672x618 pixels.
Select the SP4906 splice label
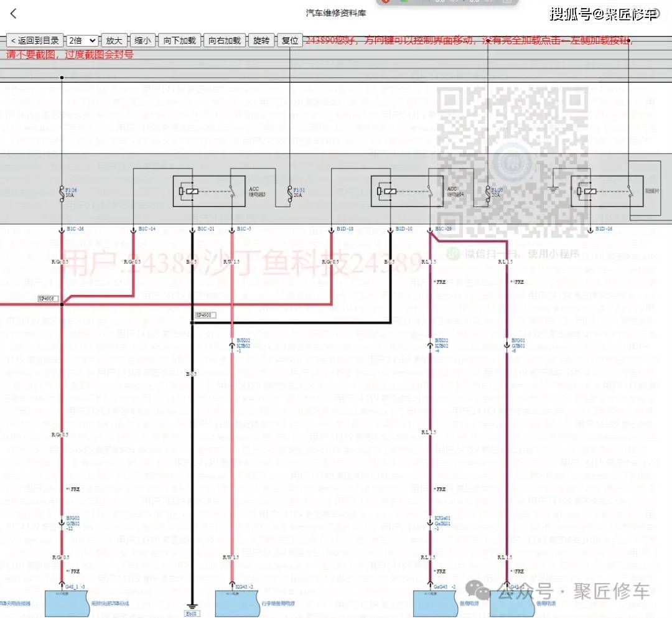tap(49, 299)
